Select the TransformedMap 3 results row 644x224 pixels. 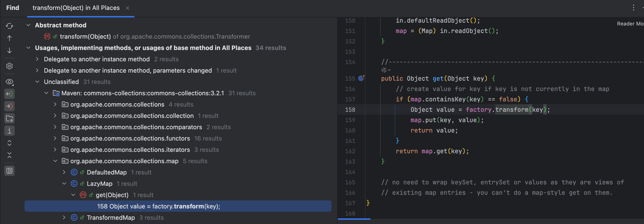pyautogui.click(x=178, y=217)
